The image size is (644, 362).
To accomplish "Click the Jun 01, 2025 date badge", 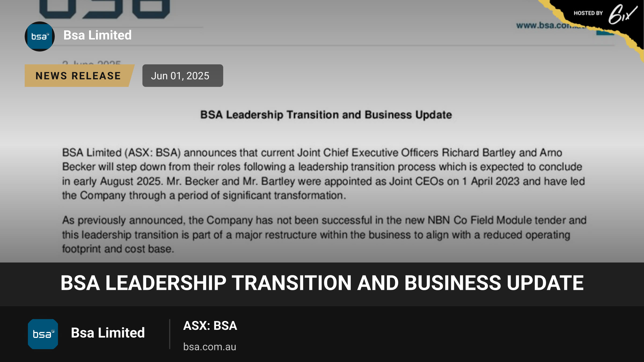I will pos(182,76).
